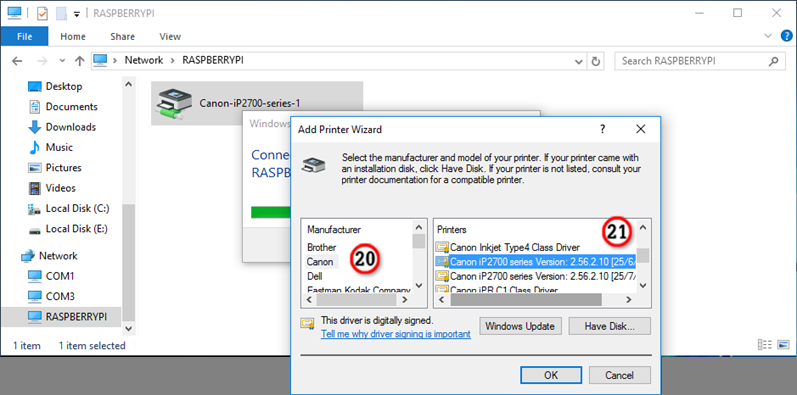The image size is (797, 395).
Task: Click RASPBERRYPI in the address breadcrumb
Action: pyautogui.click(x=213, y=60)
